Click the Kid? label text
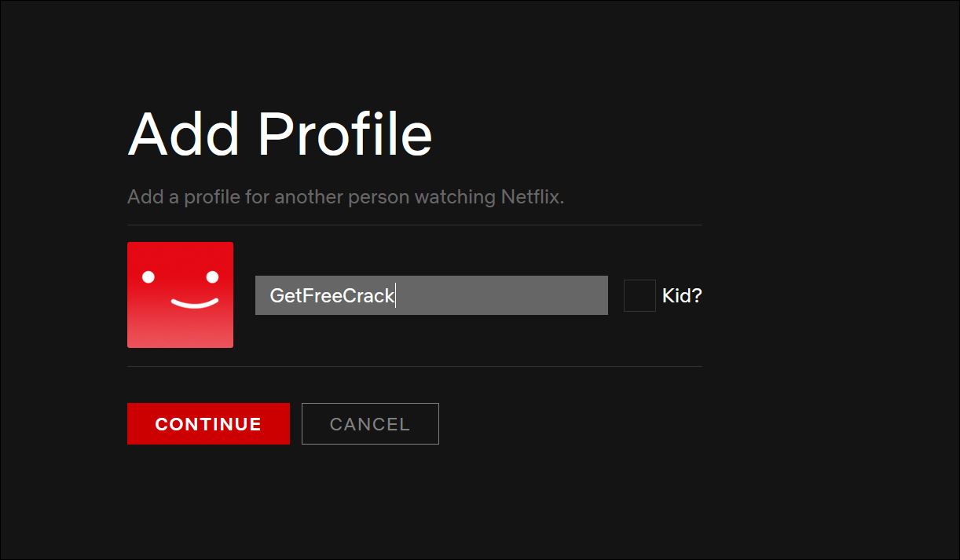The width and height of the screenshot is (960, 560). [682, 295]
